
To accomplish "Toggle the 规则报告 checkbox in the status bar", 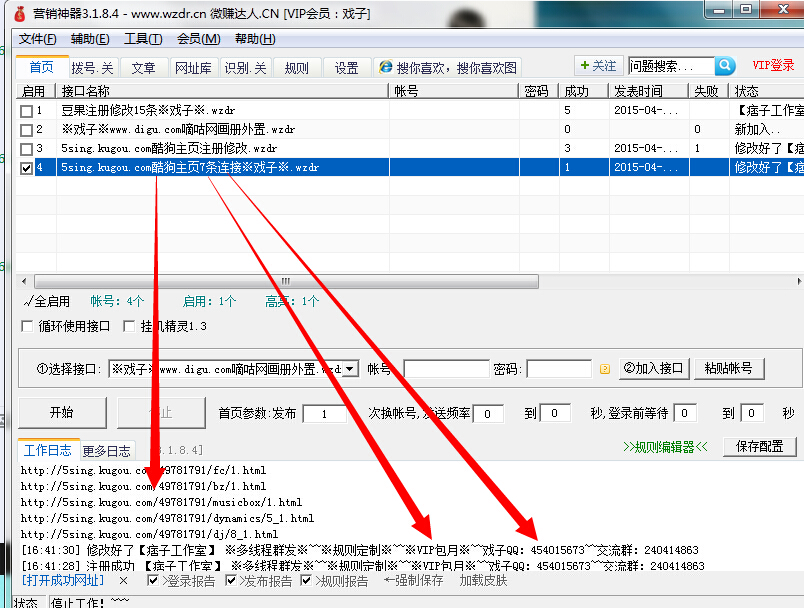I will [303, 579].
